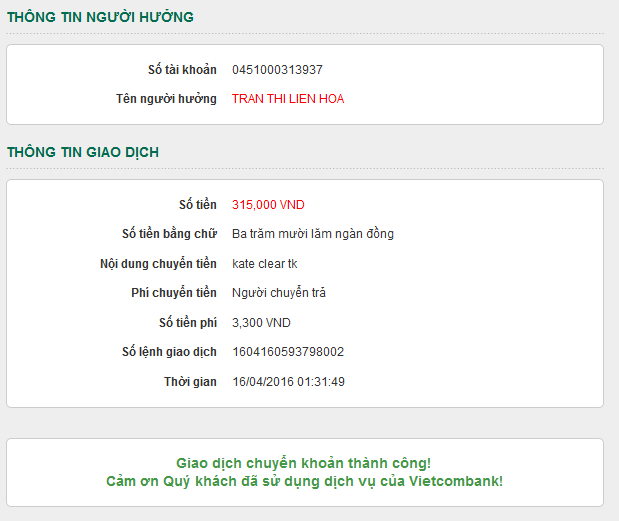Select the timestamp 16/04/2016 01:31:49
Viewport: 619px width, 521px height.
289,382
